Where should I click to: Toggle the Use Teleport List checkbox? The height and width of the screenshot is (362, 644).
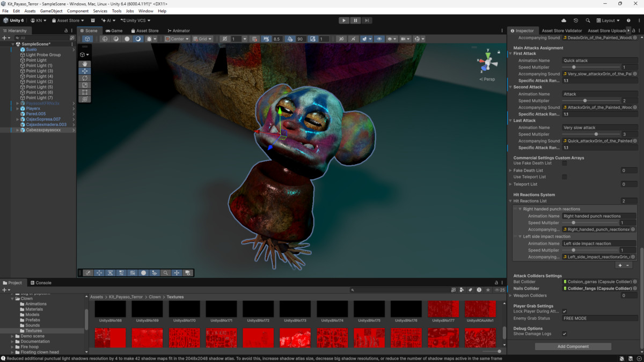565,177
